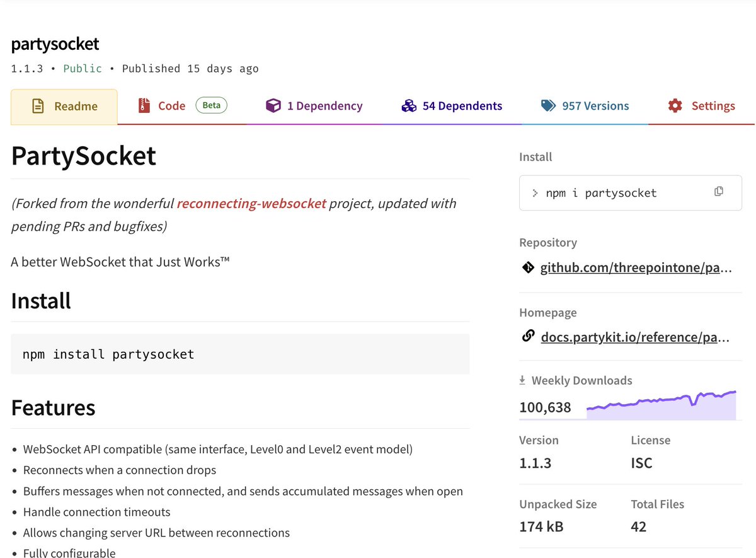This screenshot has width=756, height=558.
Task: Click the weekly downloads sparkline chart
Action: pyautogui.click(x=661, y=405)
